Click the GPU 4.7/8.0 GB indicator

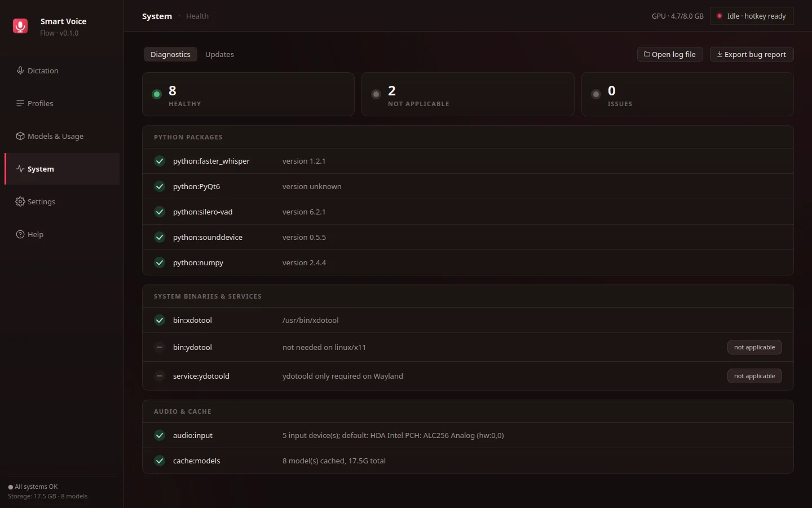(x=678, y=16)
